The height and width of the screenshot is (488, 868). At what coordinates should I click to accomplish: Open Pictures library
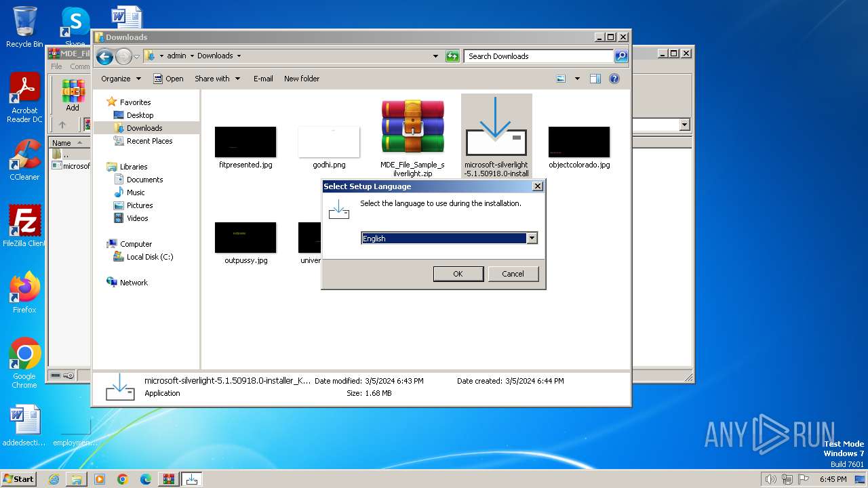[140, 205]
